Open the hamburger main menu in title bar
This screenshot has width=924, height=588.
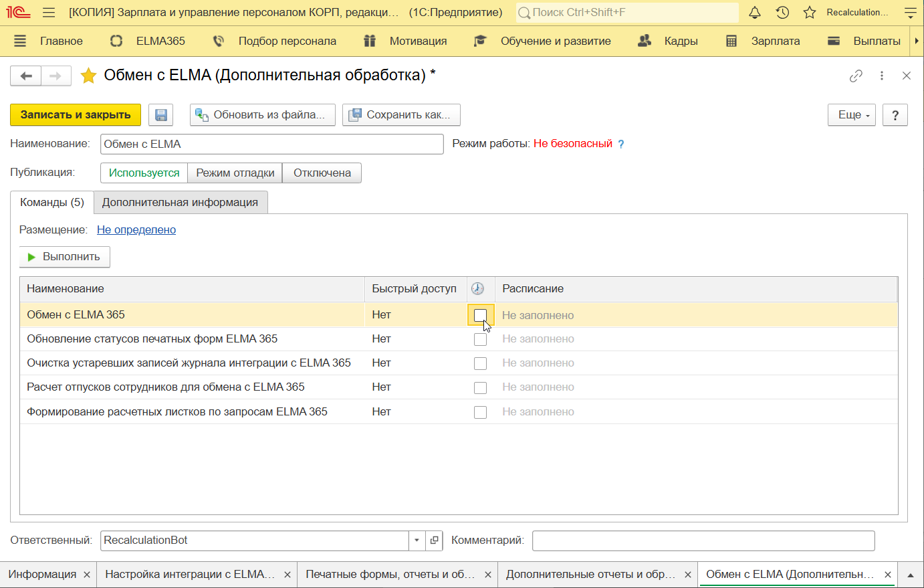tap(49, 12)
